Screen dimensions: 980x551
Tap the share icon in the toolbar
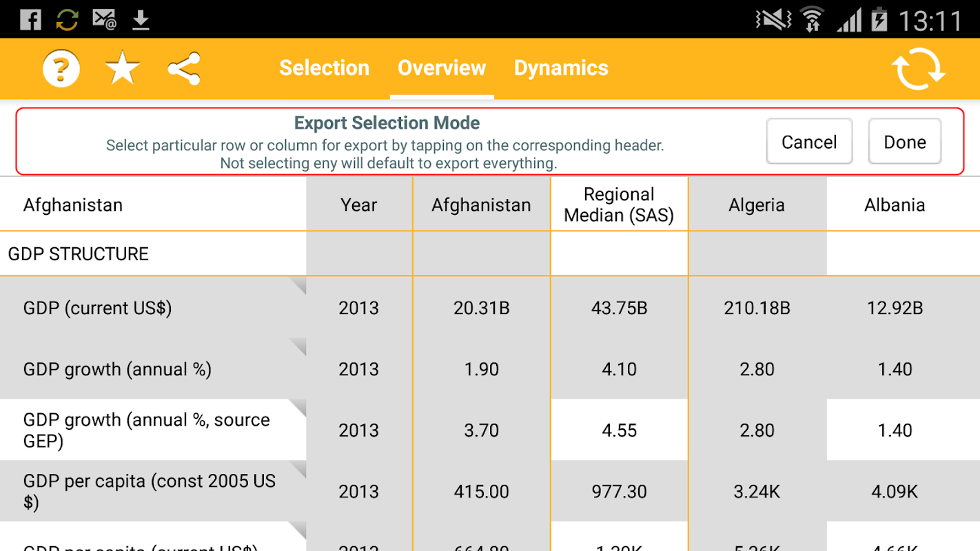[x=184, y=68]
